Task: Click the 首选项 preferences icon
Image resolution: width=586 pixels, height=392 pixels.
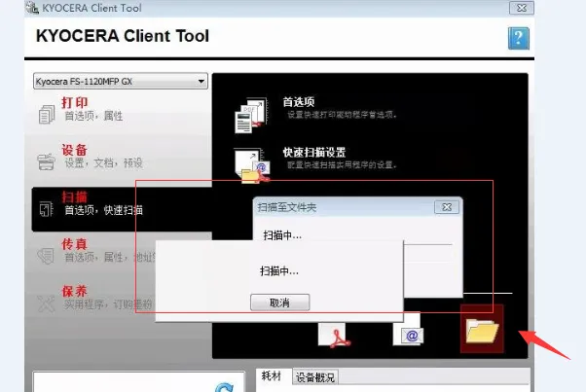Action: tap(249, 114)
